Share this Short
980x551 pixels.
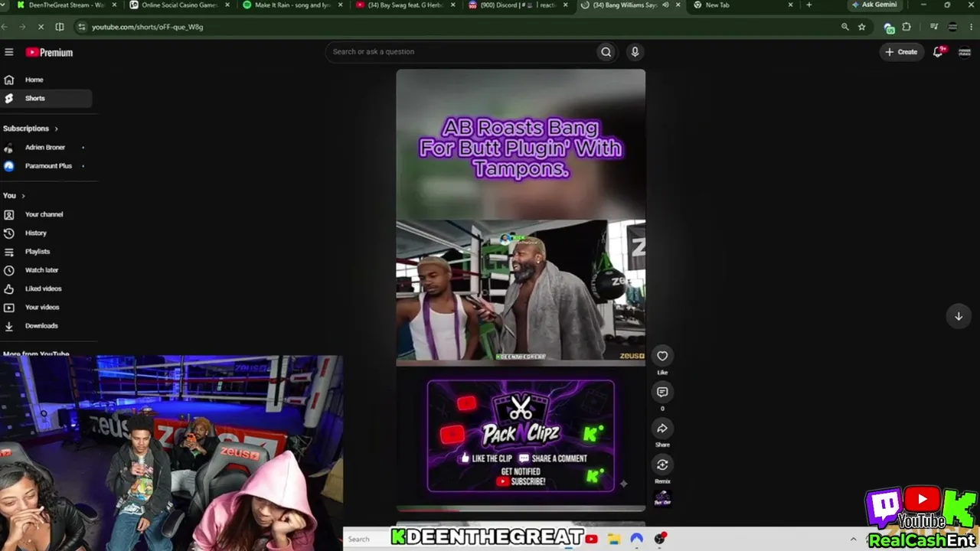point(662,429)
